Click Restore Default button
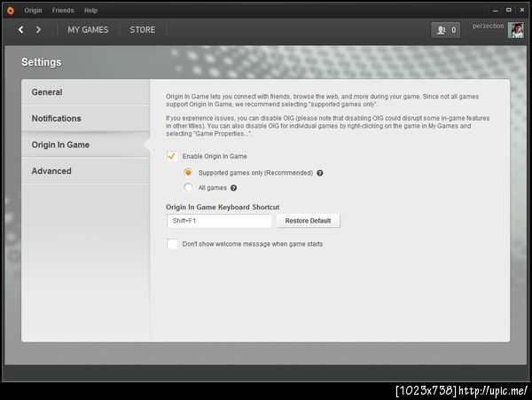Image resolution: width=532 pixels, height=400 pixels. [x=308, y=221]
